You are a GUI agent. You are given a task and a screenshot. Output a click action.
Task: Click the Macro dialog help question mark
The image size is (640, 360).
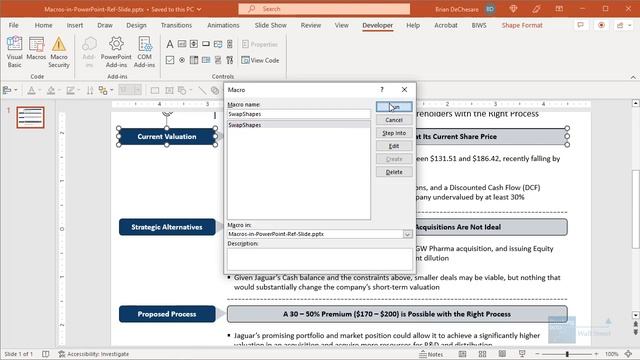click(382, 89)
